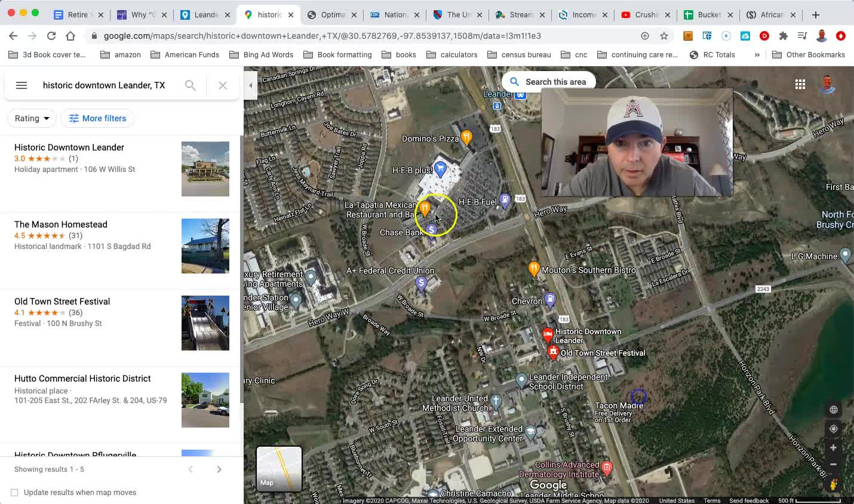Image resolution: width=854 pixels, height=504 pixels.
Task: Open the Rating filter dropdown
Action: pos(32,118)
